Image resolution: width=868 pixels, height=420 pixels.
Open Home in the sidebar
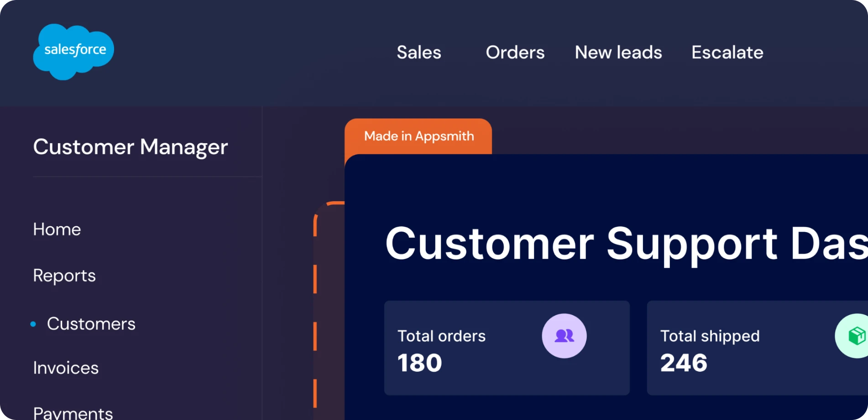coord(57,229)
